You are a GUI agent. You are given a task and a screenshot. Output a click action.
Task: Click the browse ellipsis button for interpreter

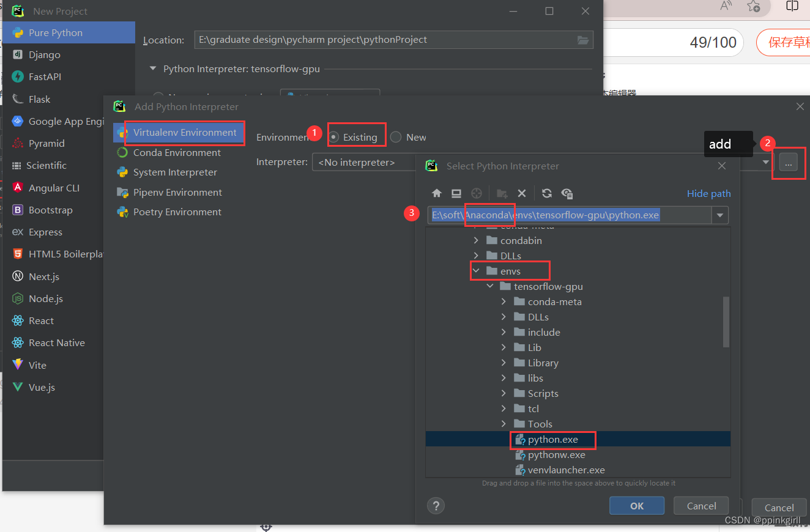point(788,162)
